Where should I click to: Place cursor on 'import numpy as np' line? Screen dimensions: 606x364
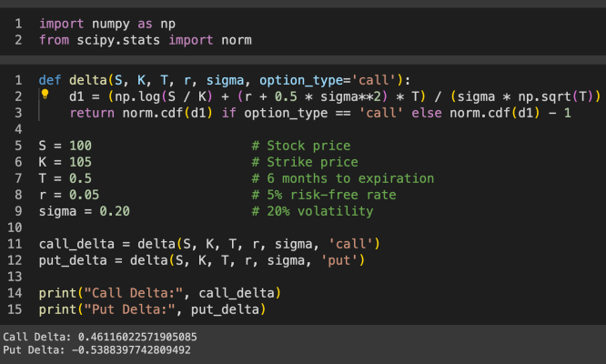[x=107, y=24]
